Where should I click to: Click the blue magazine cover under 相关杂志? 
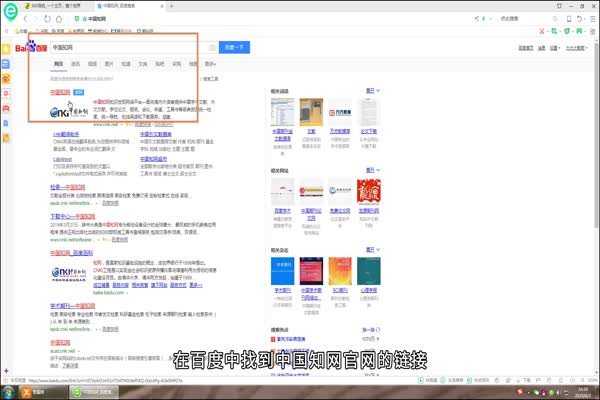[x=282, y=271]
